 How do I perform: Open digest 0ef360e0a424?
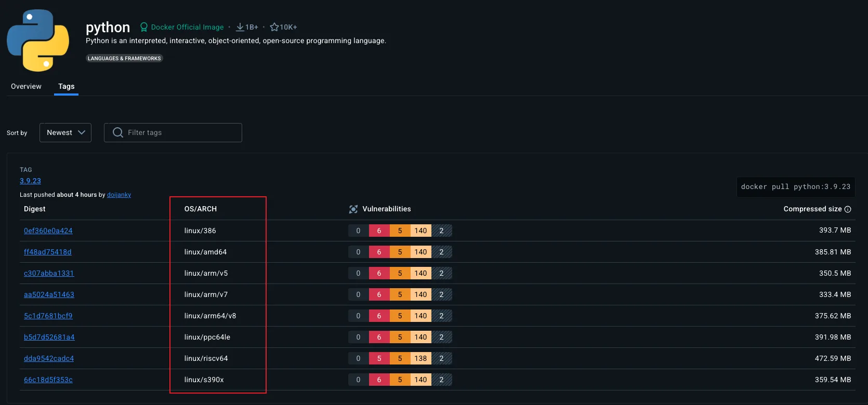(x=48, y=231)
